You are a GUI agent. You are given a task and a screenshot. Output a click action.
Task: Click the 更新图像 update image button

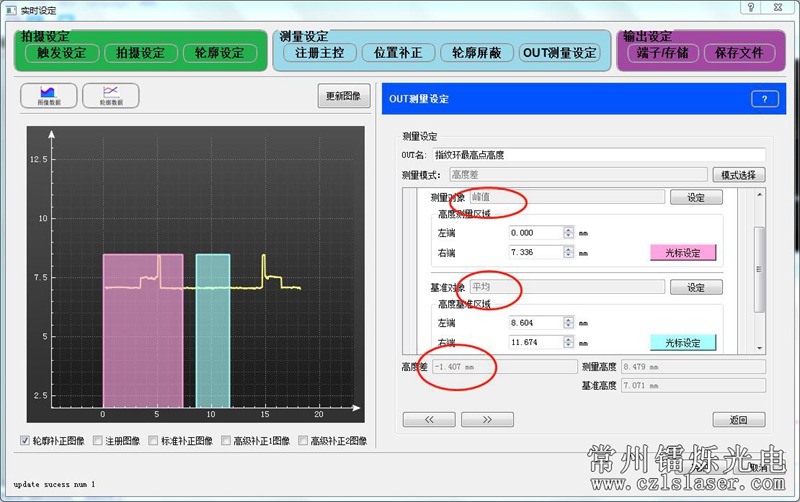[x=345, y=97]
